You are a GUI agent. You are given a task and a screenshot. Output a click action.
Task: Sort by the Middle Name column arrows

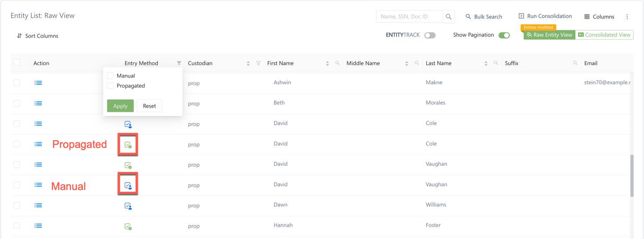pos(407,63)
